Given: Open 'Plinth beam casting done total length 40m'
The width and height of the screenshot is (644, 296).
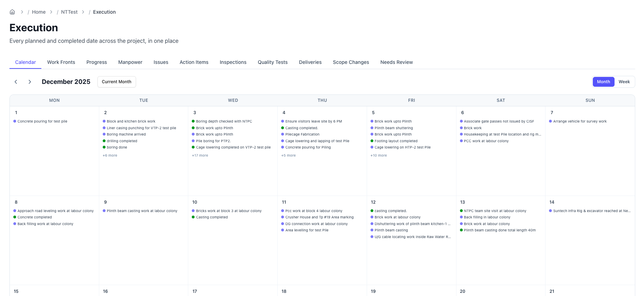Looking at the screenshot, I should click(498, 230).
